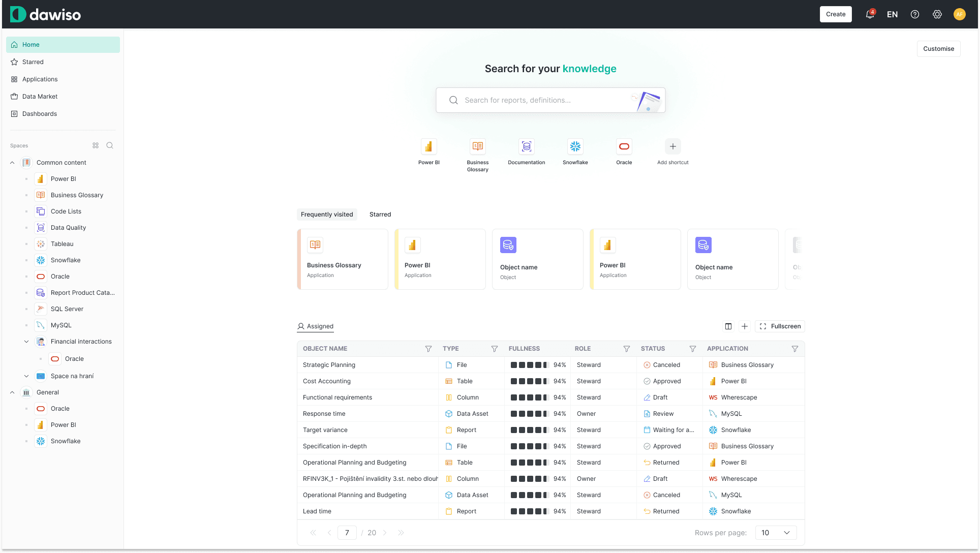The image size is (980, 553).
Task: Open the Oracle shortcut under search
Action: [624, 152]
